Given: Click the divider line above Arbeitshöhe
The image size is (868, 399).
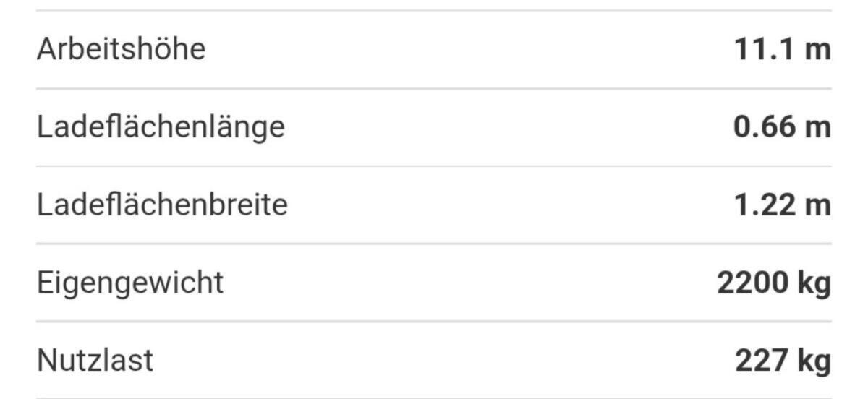Looking at the screenshot, I should point(434,10).
